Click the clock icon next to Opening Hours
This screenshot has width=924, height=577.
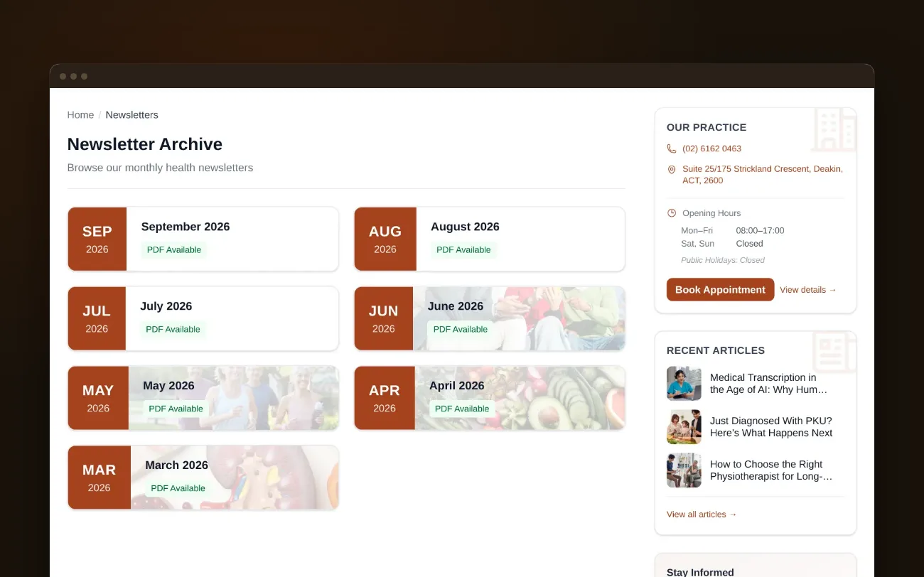(672, 213)
